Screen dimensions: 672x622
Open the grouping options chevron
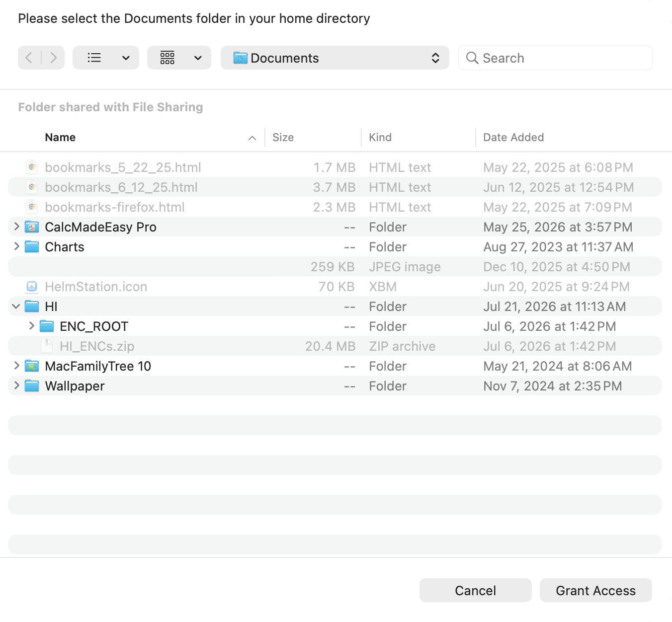[198, 58]
